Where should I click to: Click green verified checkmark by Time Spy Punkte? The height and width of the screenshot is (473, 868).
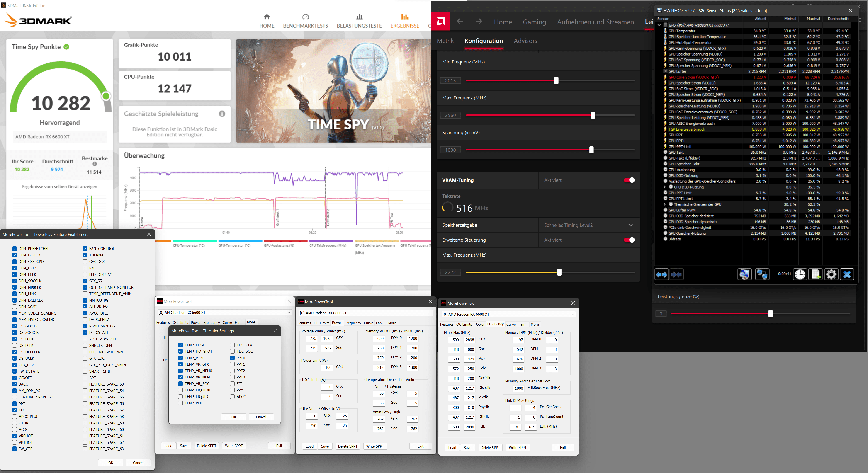coord(66,47)
